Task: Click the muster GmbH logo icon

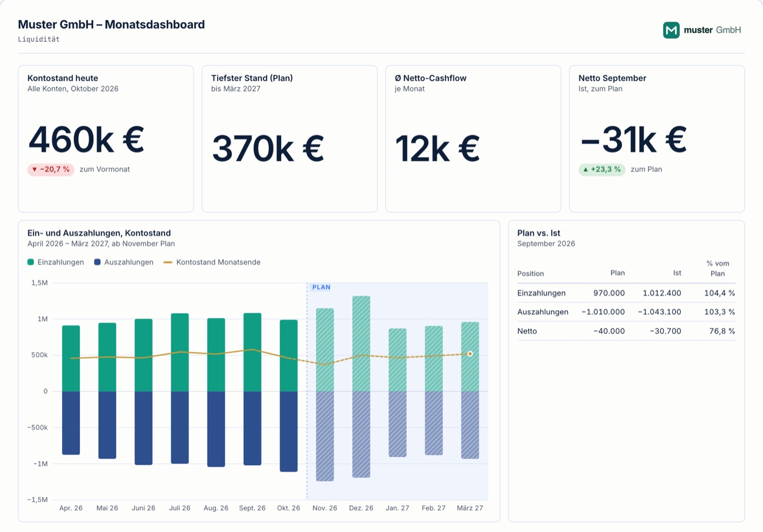Action: click(x=671, y=31)
